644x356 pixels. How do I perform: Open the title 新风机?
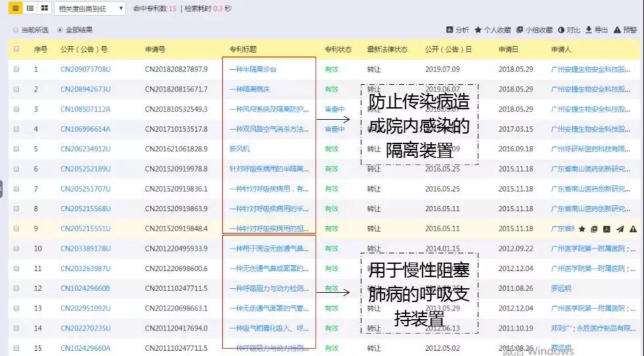(239, 149)
